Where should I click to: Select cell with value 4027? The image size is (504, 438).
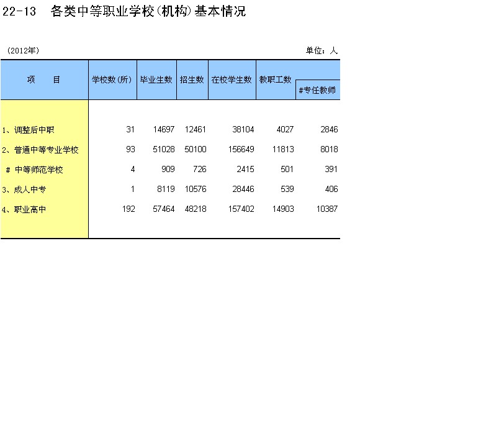(285, 129)
